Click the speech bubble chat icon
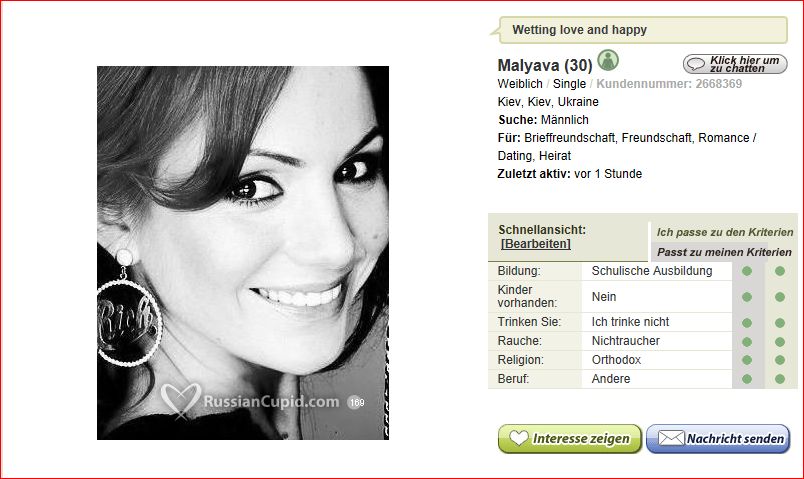Viewport: 804px width, 479px height. click(696, 64)
